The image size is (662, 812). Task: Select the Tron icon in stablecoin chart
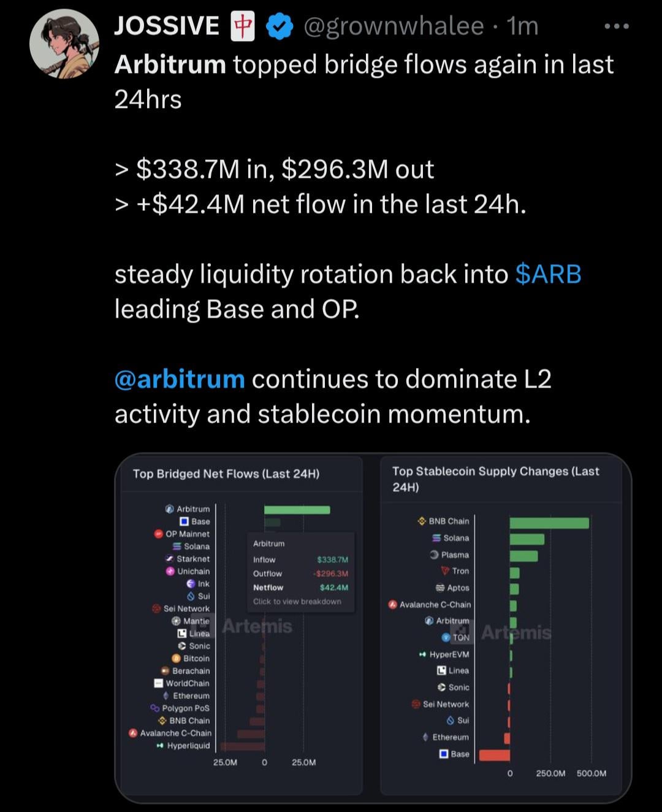[445, 571]
